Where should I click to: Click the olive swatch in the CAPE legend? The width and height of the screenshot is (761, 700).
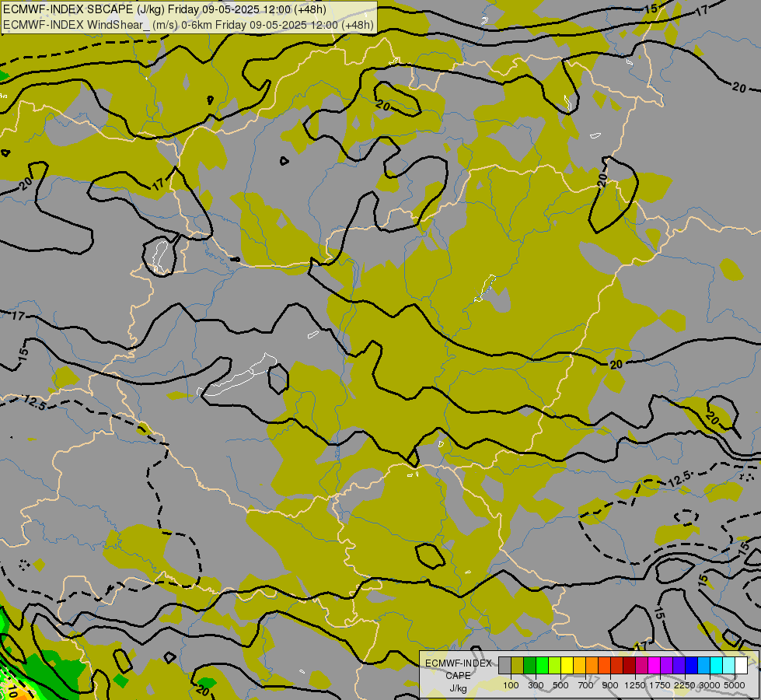518,665
